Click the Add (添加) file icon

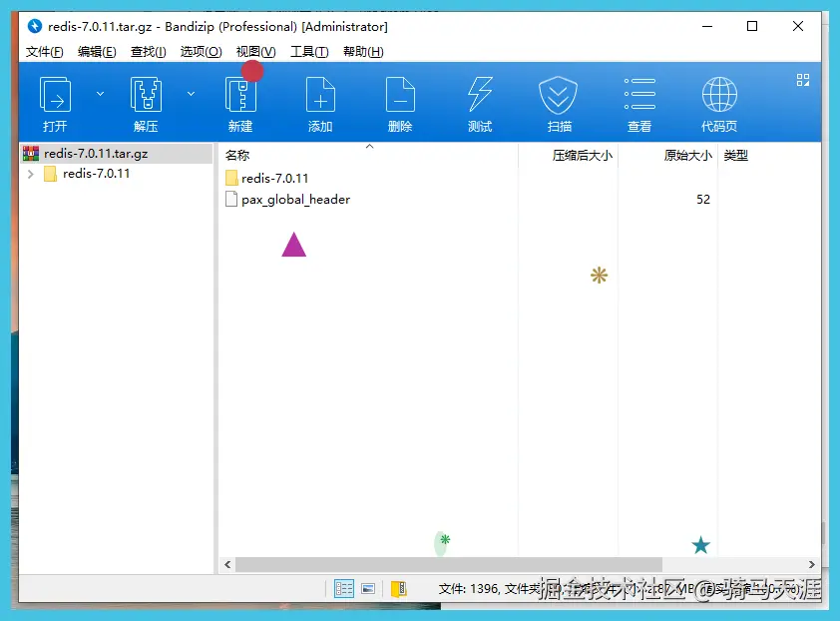pyautogui.click(x=320, y=95)
